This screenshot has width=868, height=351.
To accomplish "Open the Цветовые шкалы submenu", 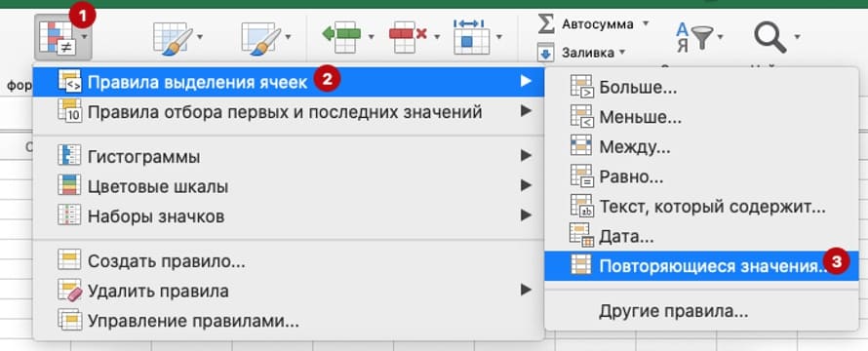I will point(289,186).
